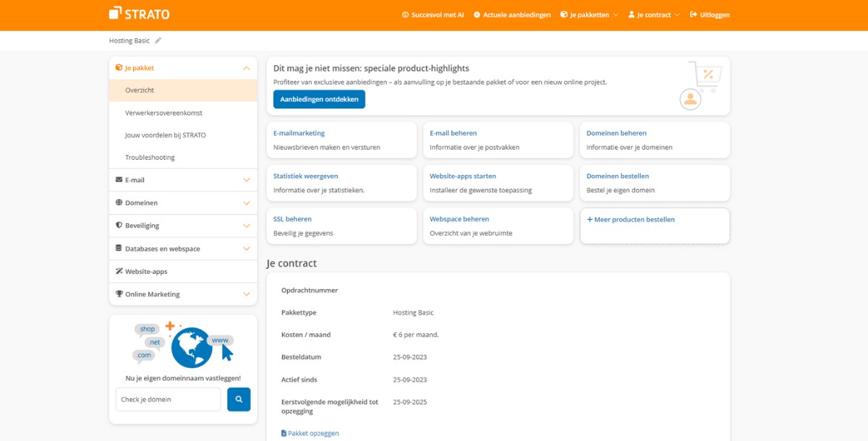Viewport: 868px width, 441px height.
Task: Open the Je contract header dropdown
Action: pyautogui.click(x=654, y=14)
